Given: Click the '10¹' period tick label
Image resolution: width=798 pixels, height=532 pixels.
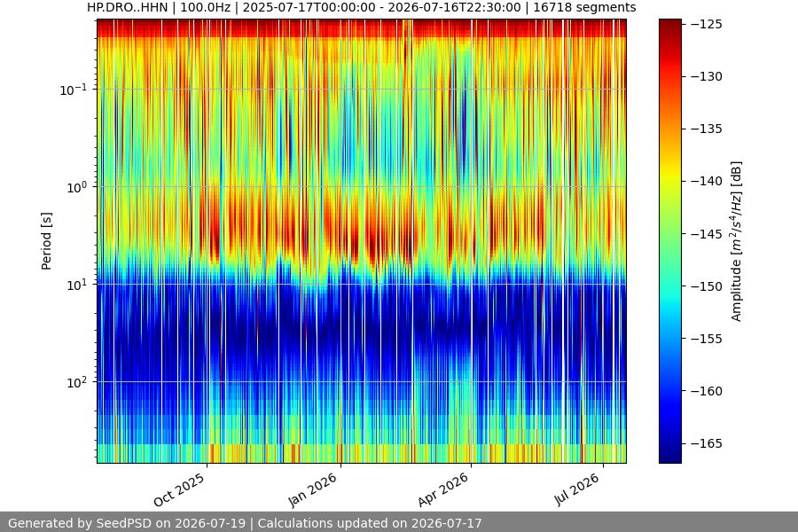Looking at the screenshot, I should [77, 285].
